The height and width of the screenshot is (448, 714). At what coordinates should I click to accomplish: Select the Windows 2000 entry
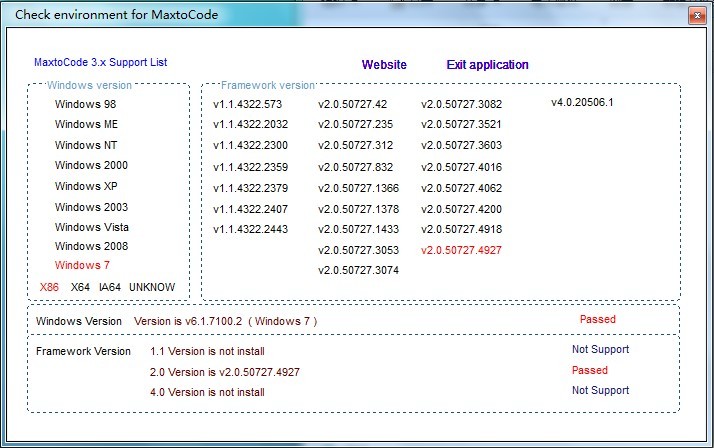92,165
